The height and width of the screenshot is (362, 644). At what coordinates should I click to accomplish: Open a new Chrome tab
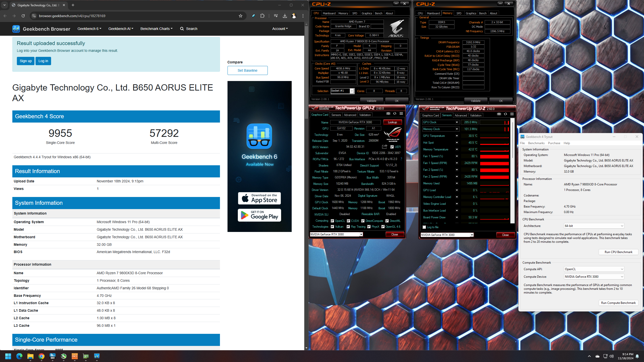73,5
